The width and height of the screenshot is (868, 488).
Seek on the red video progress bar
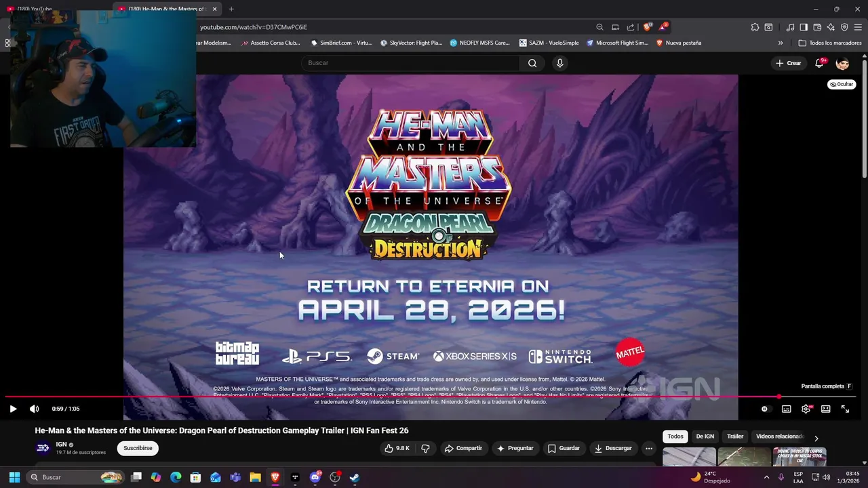coord(431,396)
